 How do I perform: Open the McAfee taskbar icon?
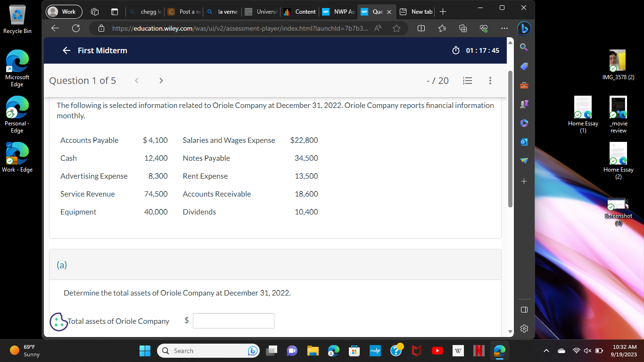pos(416,351)
